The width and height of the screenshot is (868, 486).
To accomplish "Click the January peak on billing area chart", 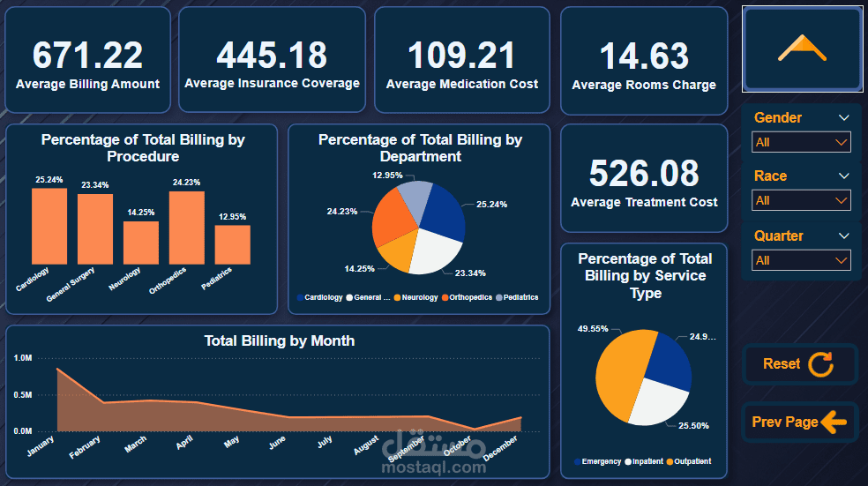I will point(57,369).
